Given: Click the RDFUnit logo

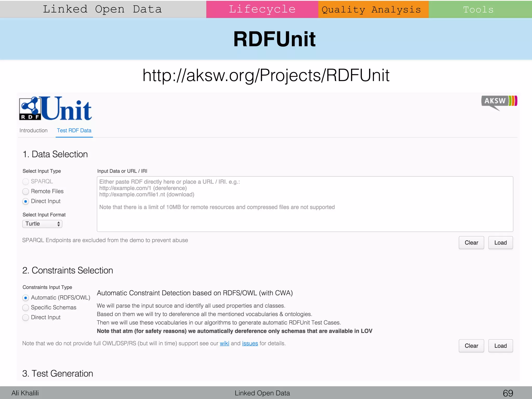Looking at the screenshot, I should (x=55, y=108).
